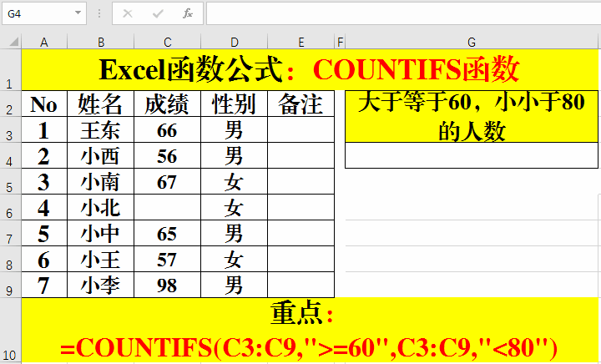The height and width of the screenshot is (364, 601).
Task: Click score cell '66'
Action: point(167,130)
